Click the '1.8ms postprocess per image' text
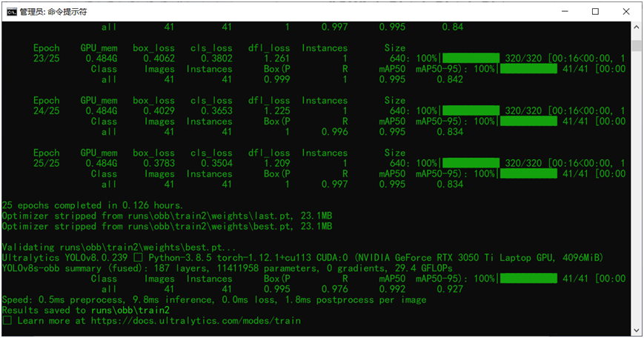This screenshot has height=338, width=644. [355, 299]
